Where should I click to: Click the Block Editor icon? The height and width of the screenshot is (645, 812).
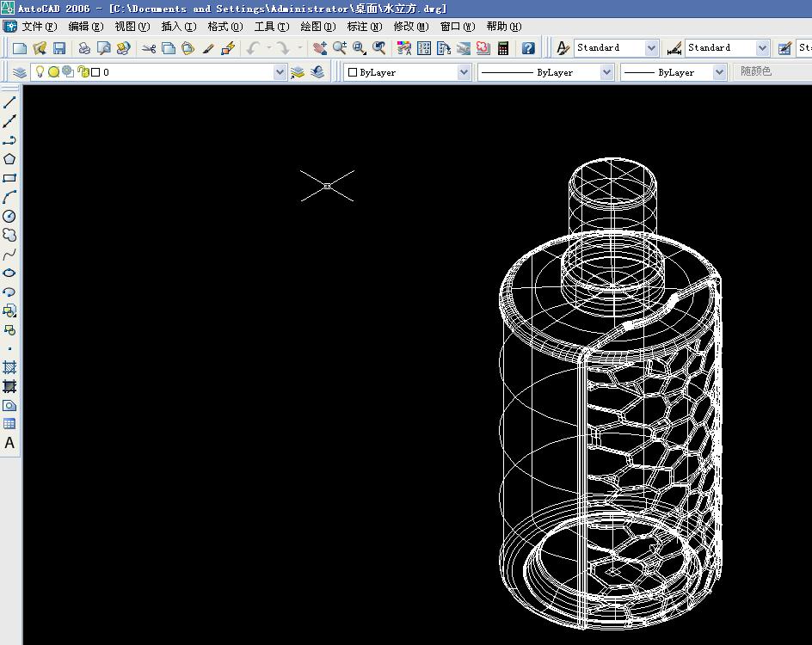(228, 48)
